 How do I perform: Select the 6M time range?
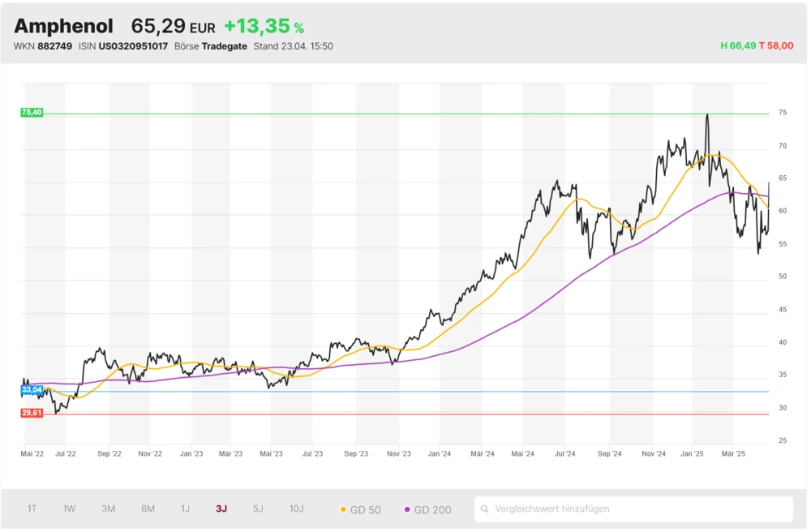pyautogui.click(x=148, y=508)
